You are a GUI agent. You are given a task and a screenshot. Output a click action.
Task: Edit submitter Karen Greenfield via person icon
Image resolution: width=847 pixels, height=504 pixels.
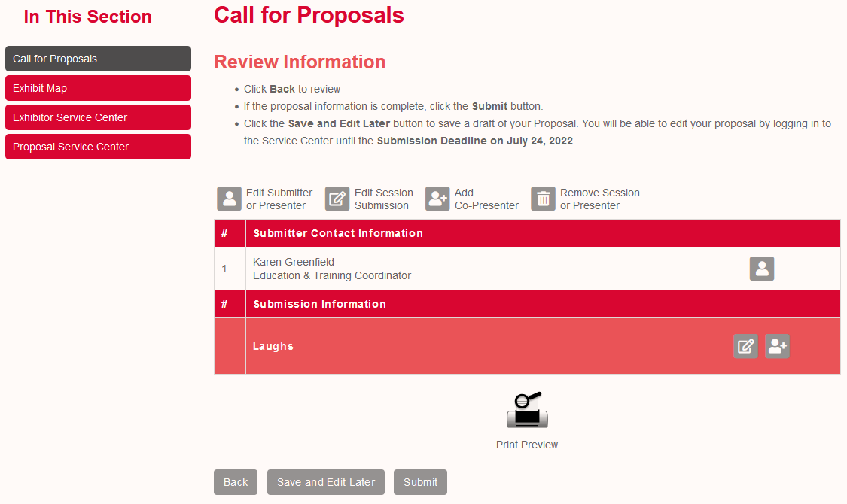pos(762,269)
